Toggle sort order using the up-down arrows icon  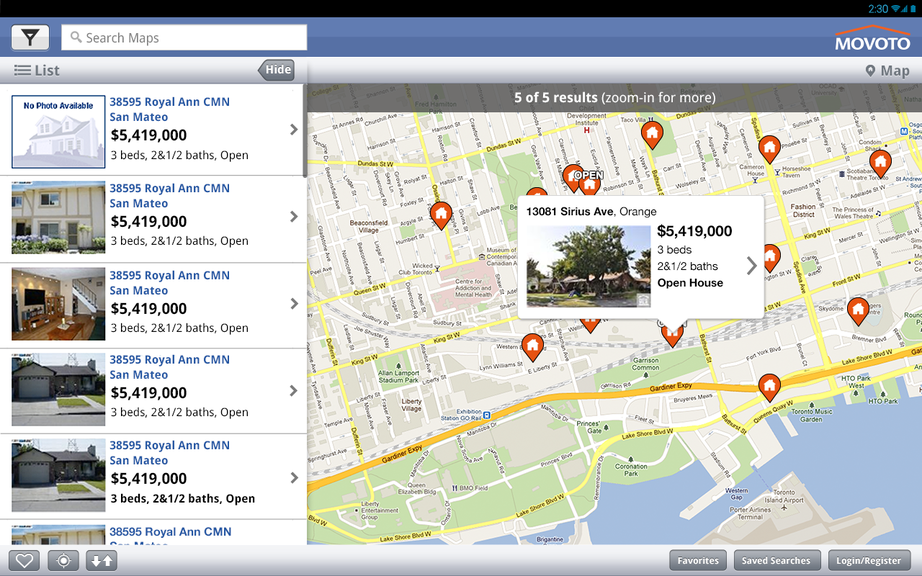click(x=99, y=560)
